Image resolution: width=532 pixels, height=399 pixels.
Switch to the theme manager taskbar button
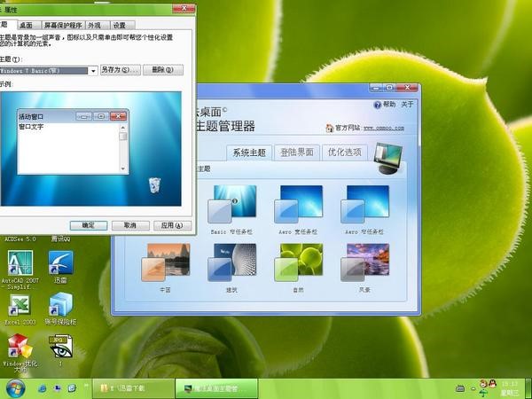217,388
